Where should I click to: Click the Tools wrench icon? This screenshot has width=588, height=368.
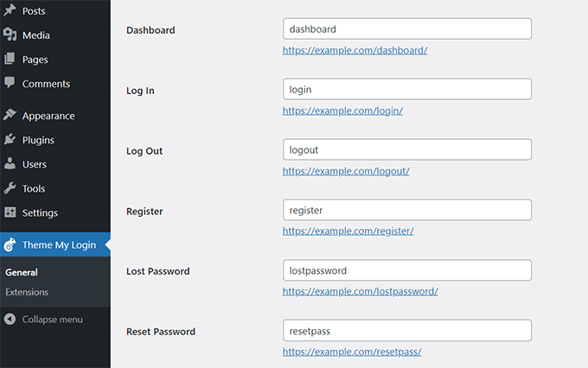tap(10, 187)
